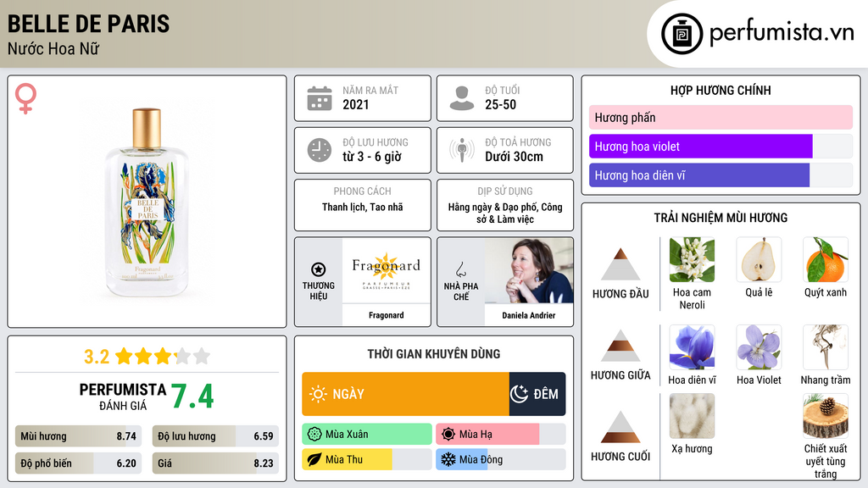This screenshot has width=868, height=488.
Task: Click the launch year value 2021
Action: [355, 104]
